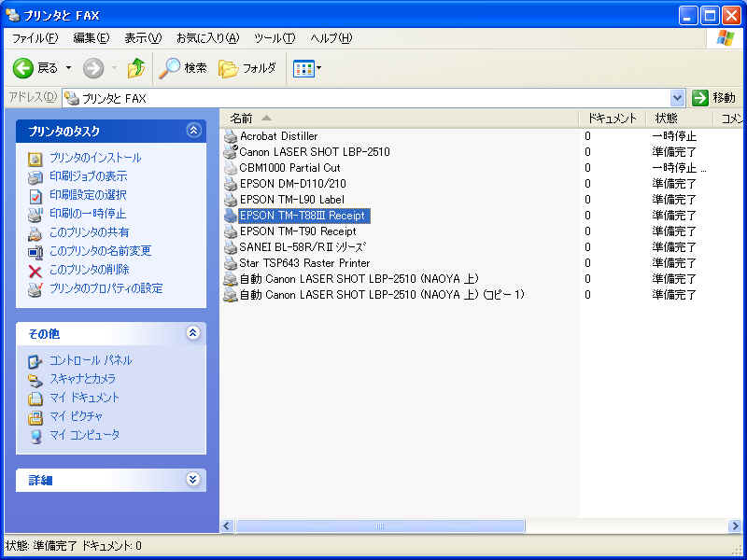Click the 印刷の一時停止 icon
This screenshot has width=747, height=560.
(x=35, y=215)
